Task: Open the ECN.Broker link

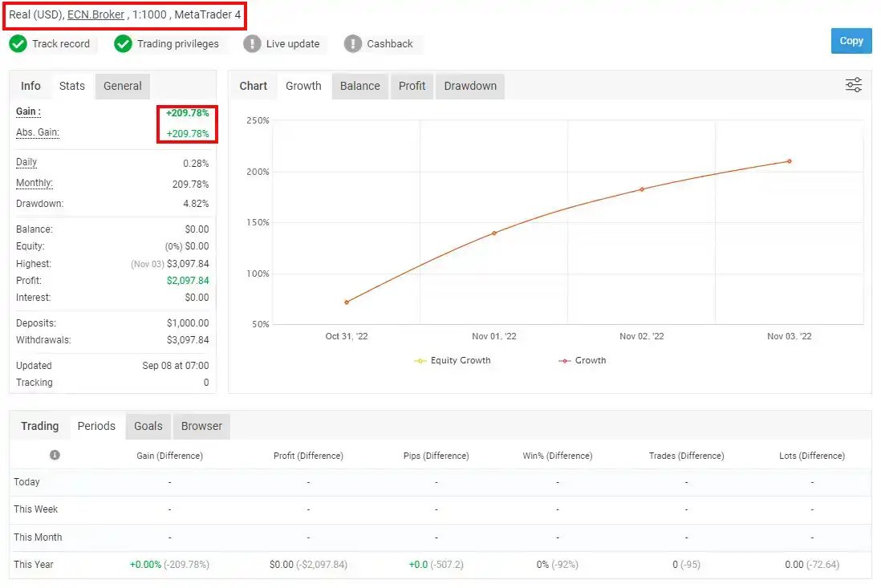Action: pos(95,14)
